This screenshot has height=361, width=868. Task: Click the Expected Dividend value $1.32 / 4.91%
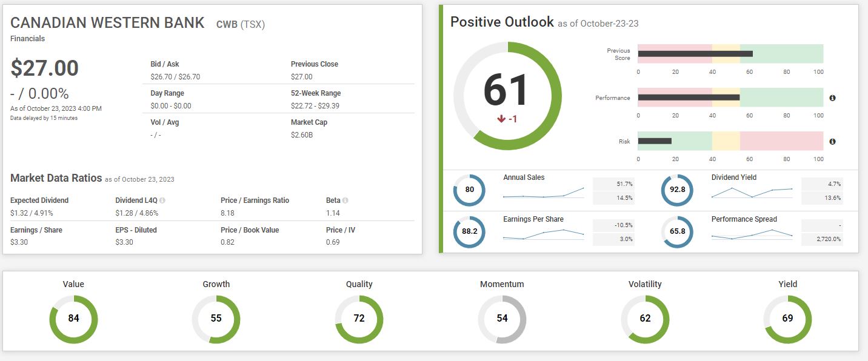[30, 213]
